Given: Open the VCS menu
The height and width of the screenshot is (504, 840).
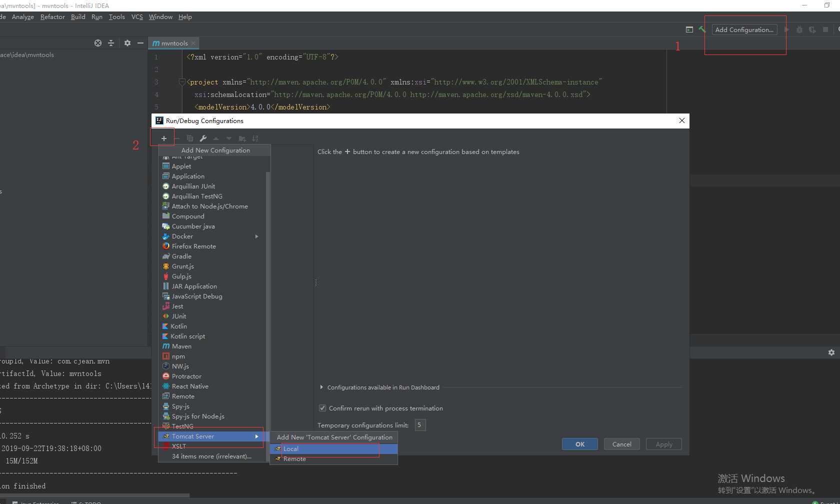Looking at the screenshot, I should point(137,16).
